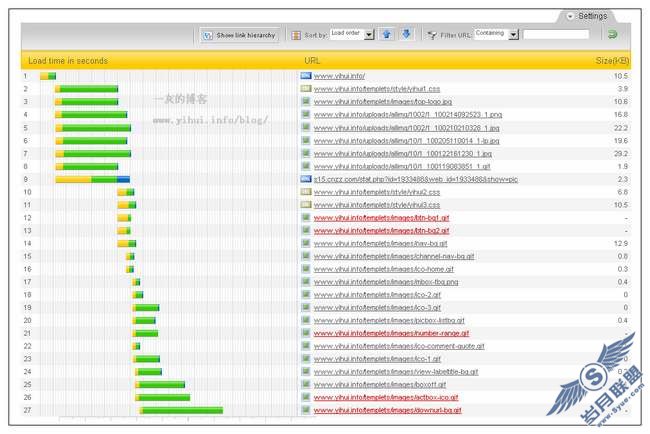The image size is (650, 434).
Task: Click the URL column header
Action: pyautogui.click(x=312, y=61)
